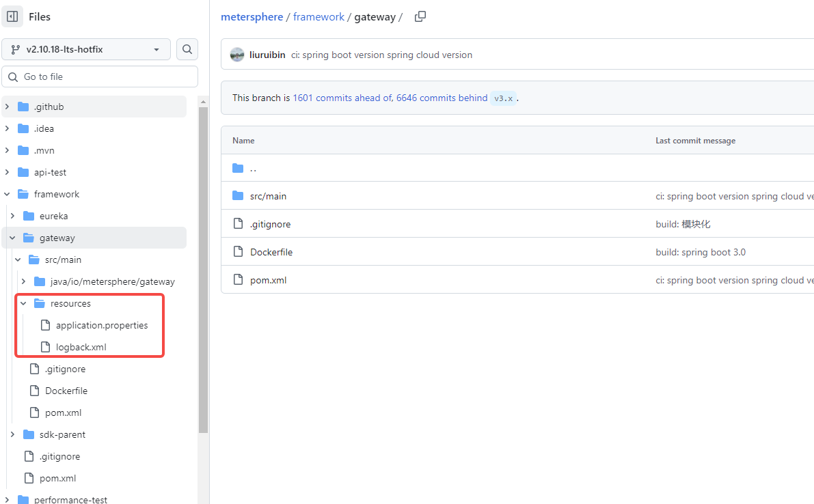814x504 pixels.
Task: Open commit 'ci: spring boot version spring cloud version'
Action: (x=381, y=55)
